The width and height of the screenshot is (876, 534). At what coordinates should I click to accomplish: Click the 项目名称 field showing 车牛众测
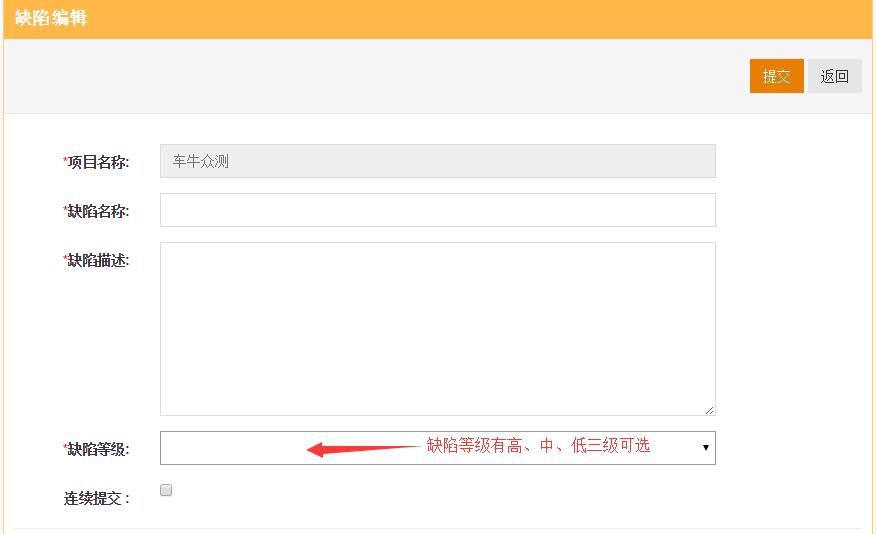[437, 161]
